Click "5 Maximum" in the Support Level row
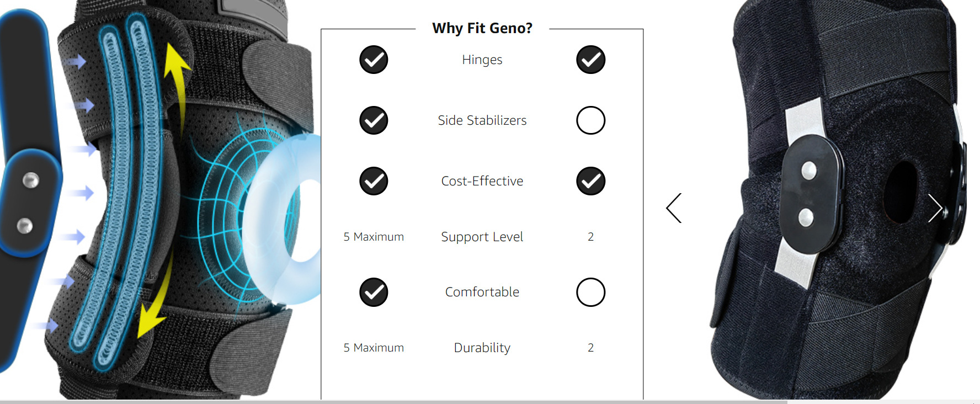 [x=374, y=237]
